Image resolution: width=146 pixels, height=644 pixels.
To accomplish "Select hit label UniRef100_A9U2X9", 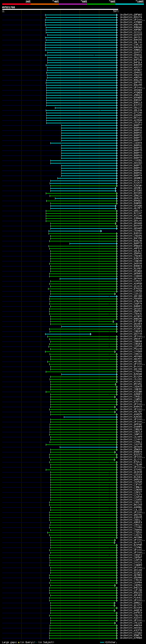I will (x=131, y=75).
